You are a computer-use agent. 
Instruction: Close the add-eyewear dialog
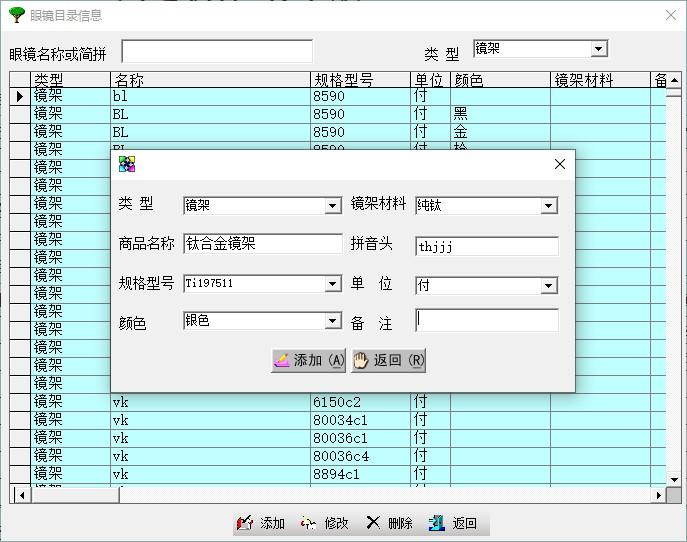tap(559, 165)
